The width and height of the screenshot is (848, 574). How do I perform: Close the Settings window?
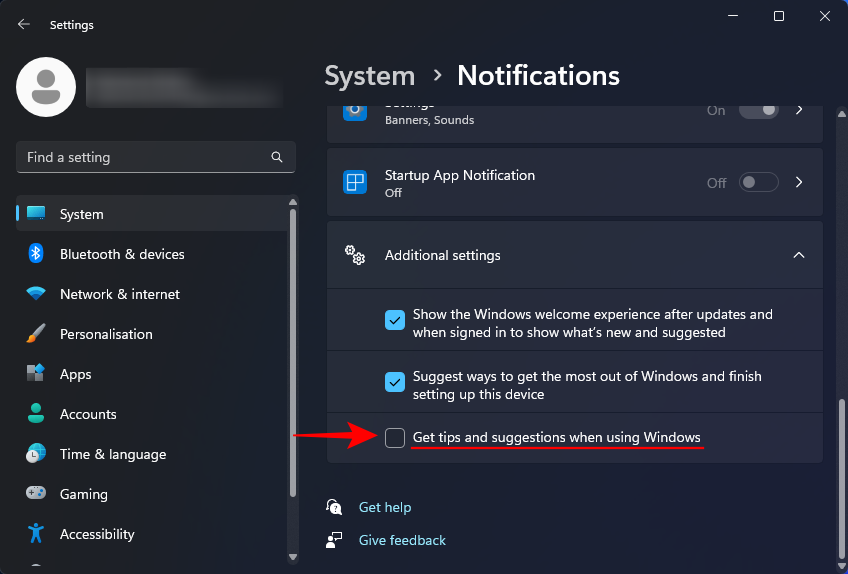click(x=825, y=16)
